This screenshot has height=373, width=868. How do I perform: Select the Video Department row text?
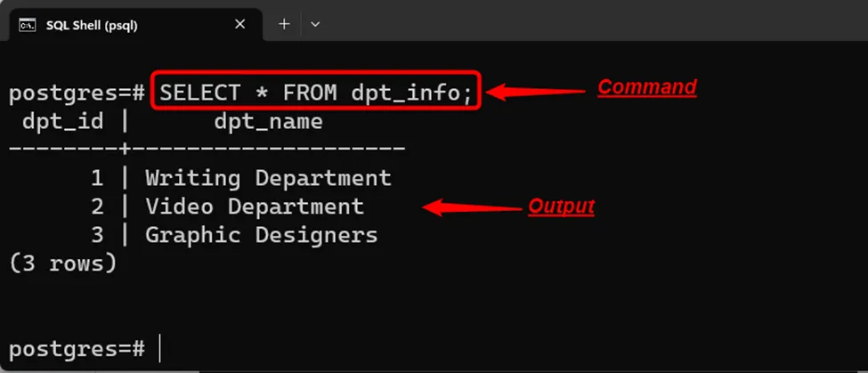coord(255,207)
